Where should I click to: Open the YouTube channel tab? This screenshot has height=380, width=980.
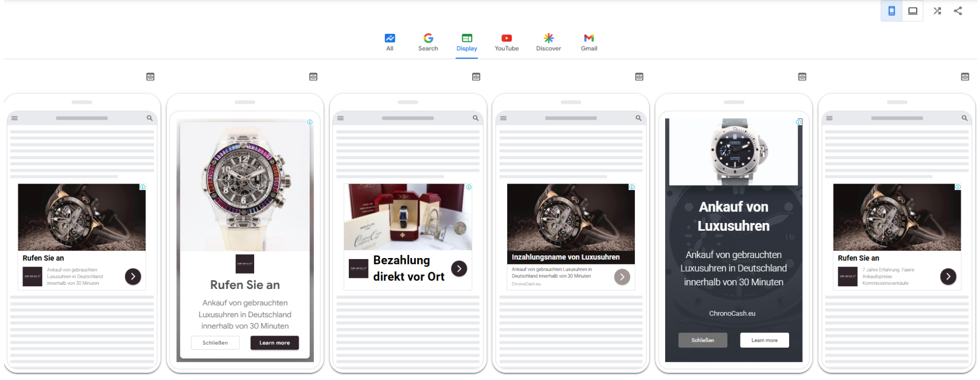[506, 42]
